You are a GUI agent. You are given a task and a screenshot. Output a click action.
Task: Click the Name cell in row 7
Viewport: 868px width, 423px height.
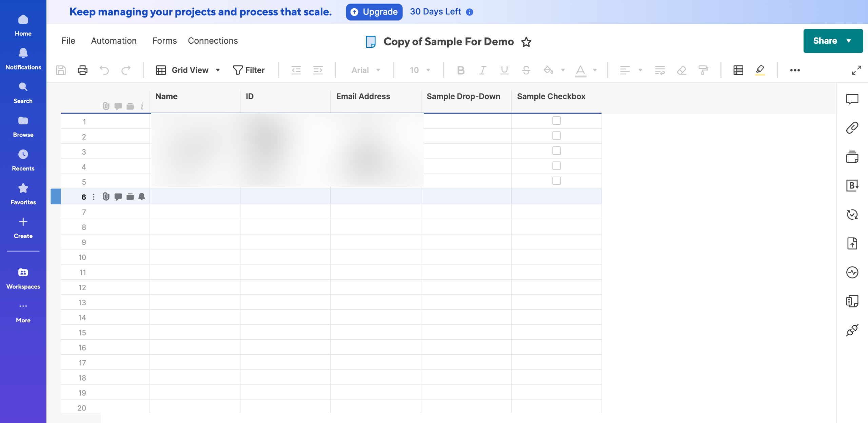point(195,212)
